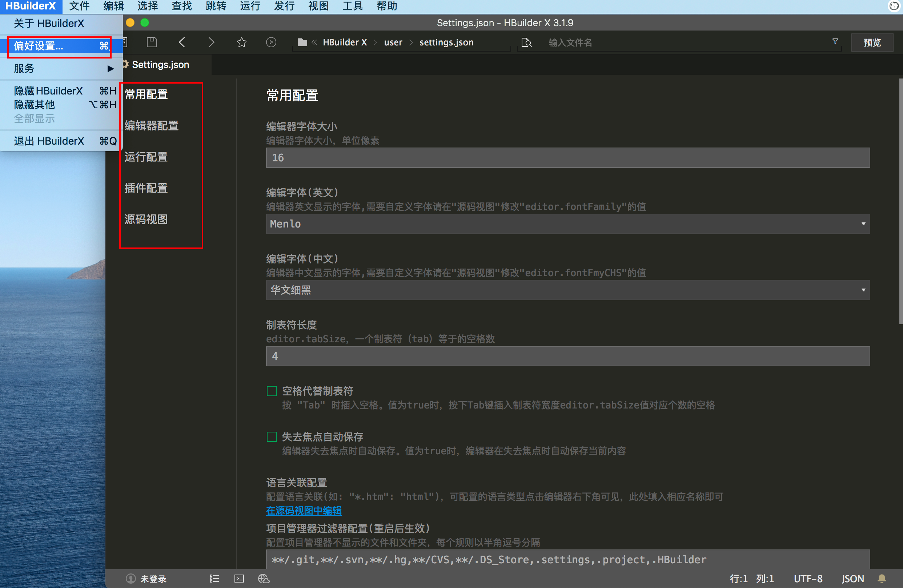Open the Menlo English font dropdown
903x588 pixels.
point(567,224)
